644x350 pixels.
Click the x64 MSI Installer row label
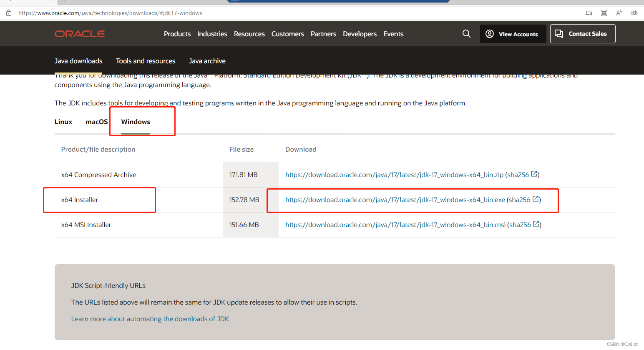pyautogui.click(x=86, y=225)
